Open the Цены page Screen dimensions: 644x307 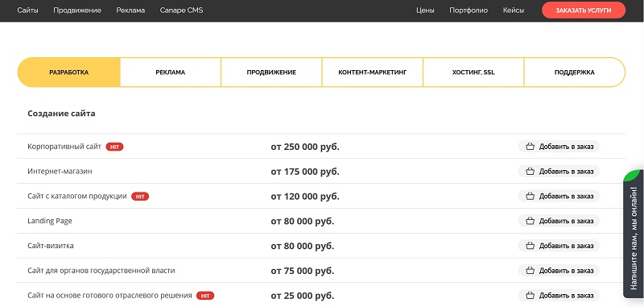425,10
